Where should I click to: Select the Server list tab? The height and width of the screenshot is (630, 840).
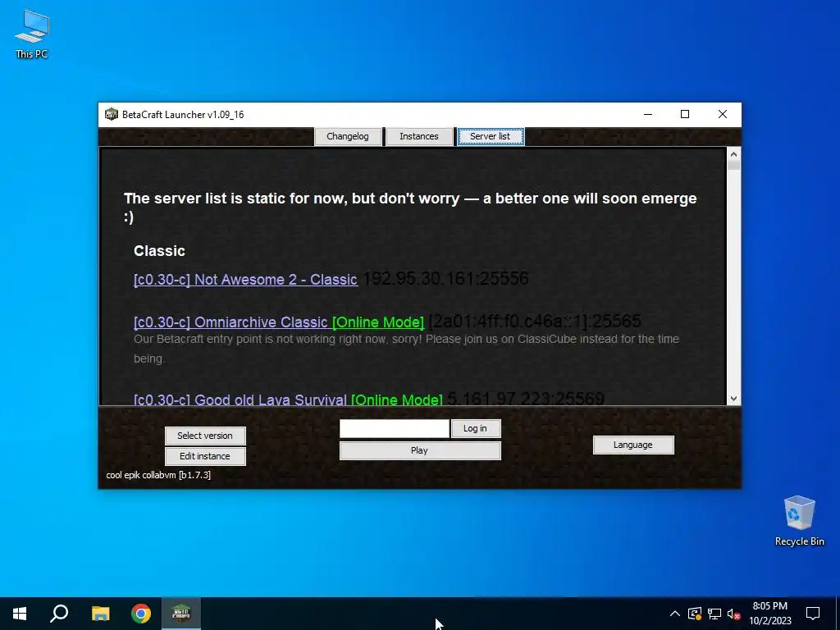pyautogui.click(x=491, y=137)
